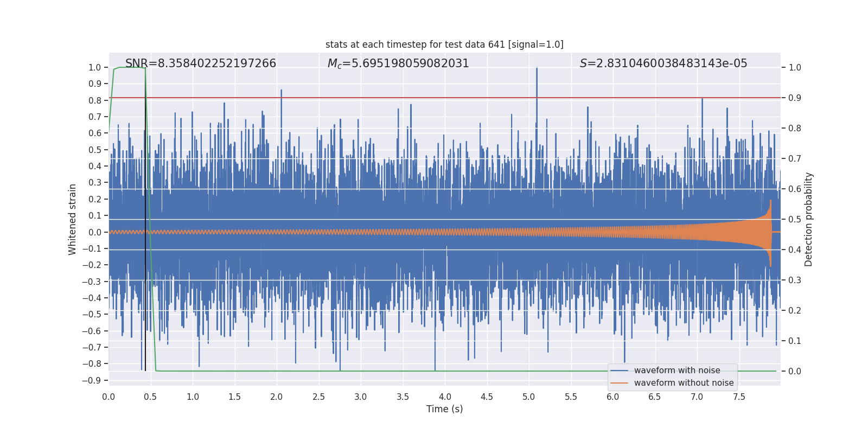Click the 5.0 tick on the Time axis

(x=529, y=397)
